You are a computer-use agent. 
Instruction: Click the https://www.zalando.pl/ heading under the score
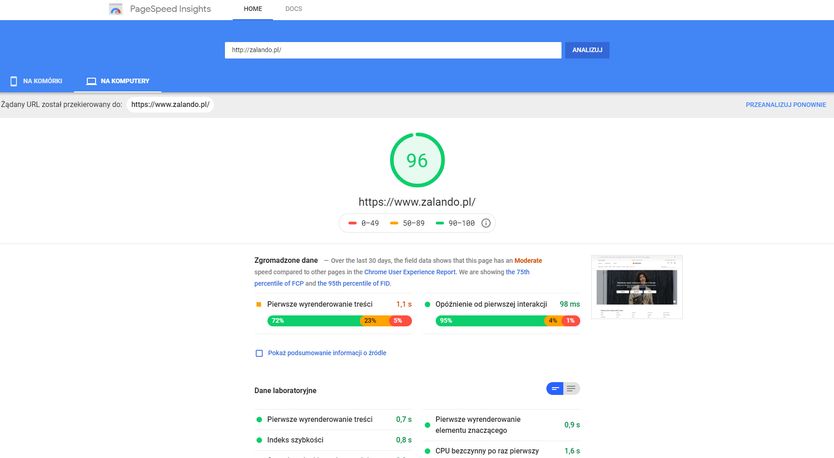coord(417,202)
